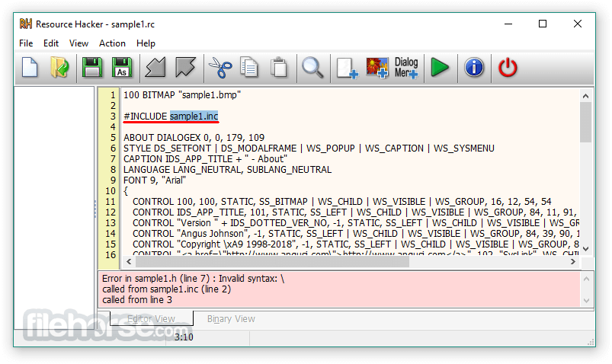Compile script with the green play icon
This screenshot has height=364, width=612.
pos(440,68)
